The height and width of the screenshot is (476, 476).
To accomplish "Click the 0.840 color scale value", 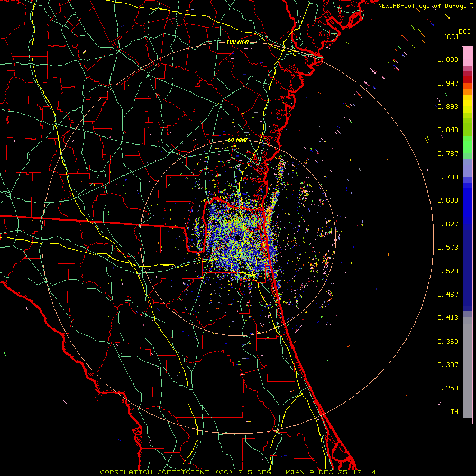I will (448, 130).
